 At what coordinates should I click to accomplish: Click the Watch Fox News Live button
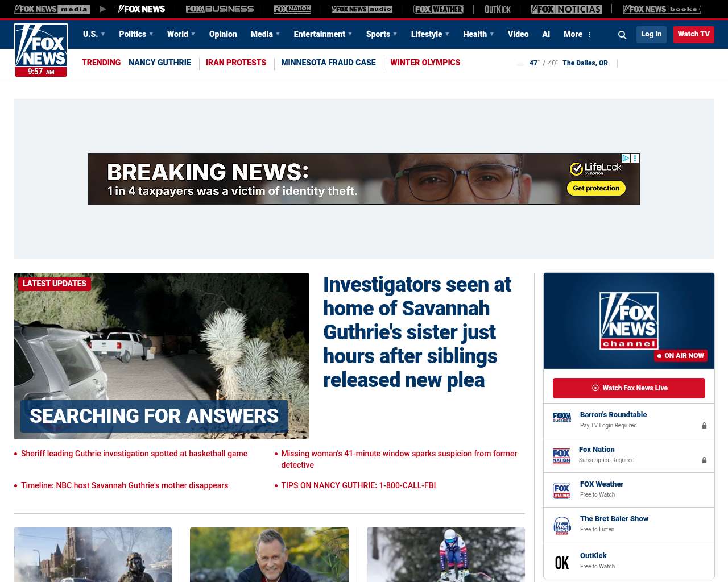(x=629, y=388)
